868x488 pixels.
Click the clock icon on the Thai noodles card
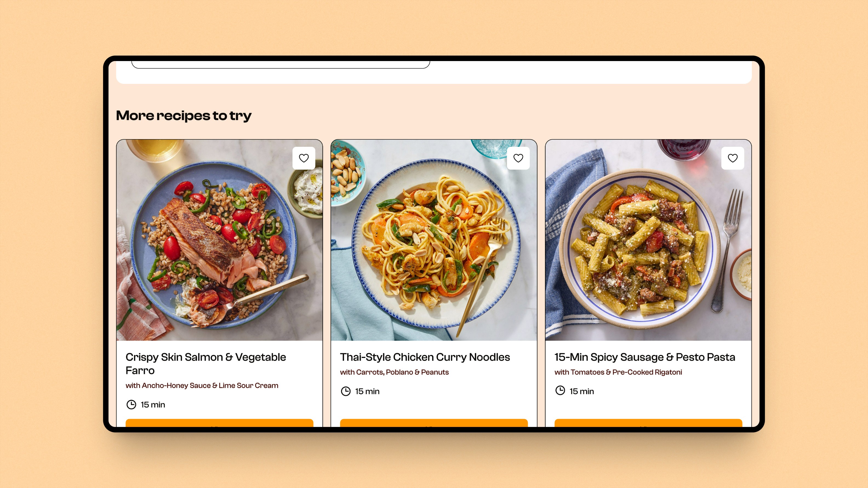pos(346,391)
